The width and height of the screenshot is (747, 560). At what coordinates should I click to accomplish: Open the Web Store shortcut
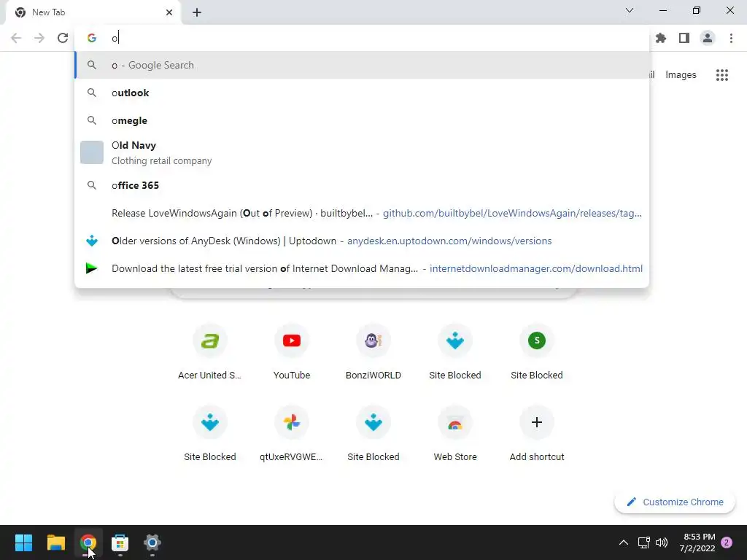coord(455,435)
